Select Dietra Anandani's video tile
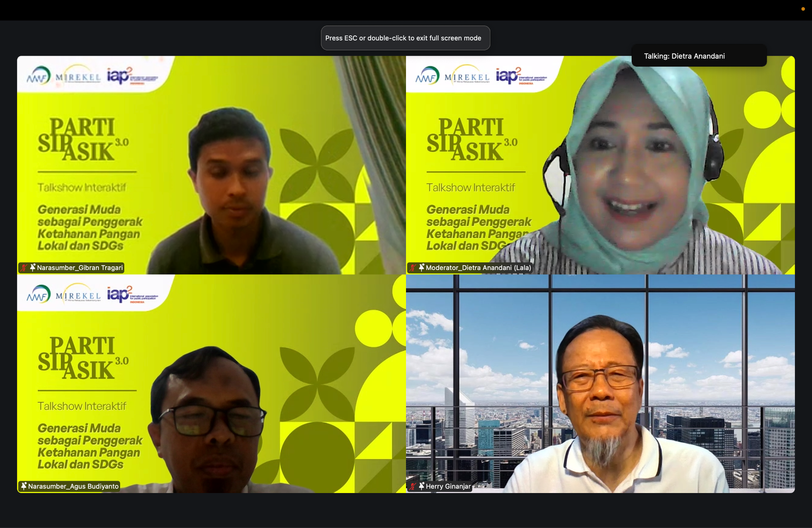This screenshot has width=812, height=528. pyautogui.click(x=600, y=165)
